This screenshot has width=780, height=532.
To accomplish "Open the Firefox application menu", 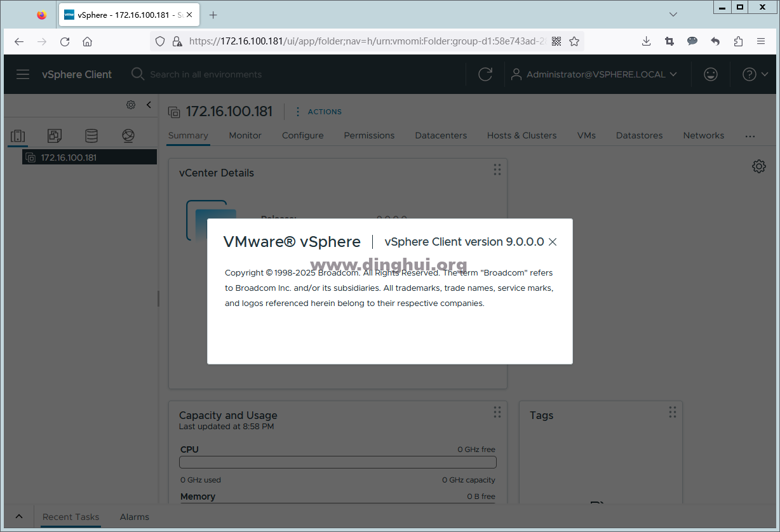I will [761, 41].
